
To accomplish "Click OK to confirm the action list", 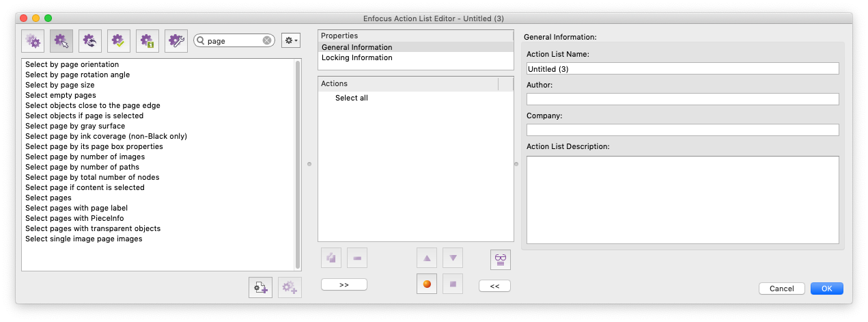I will pyautogui.click(x=826, y=289).
